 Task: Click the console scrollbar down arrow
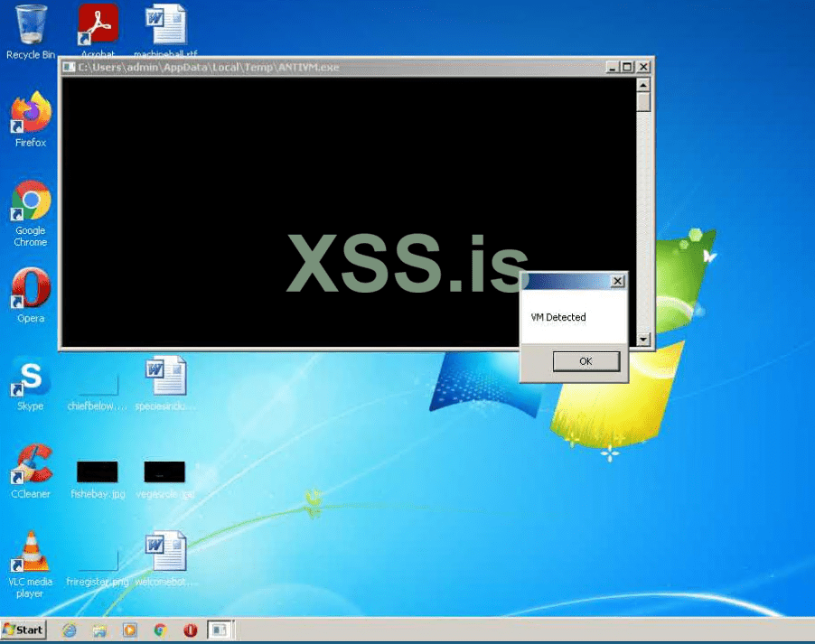click(x=643, y=340)
